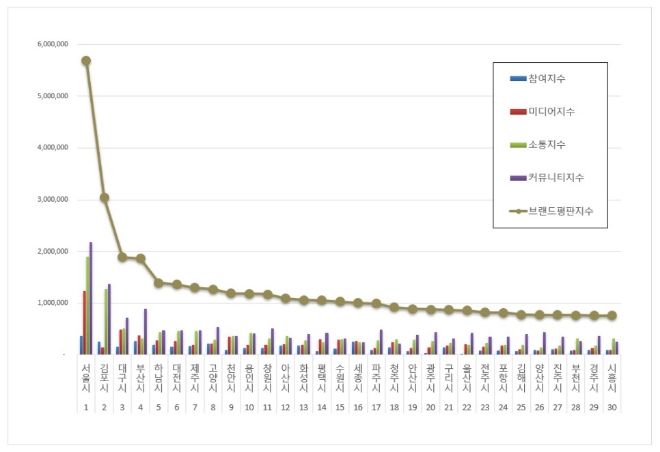The image size is (660, 452).
Task: Click the 1,000,000 y-axis label
Action: tap(51, 302)
